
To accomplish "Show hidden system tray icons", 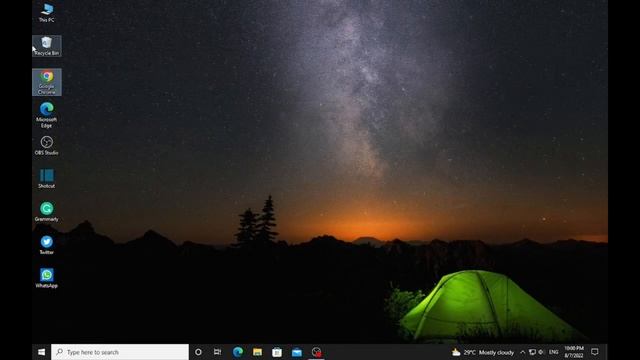I will tap(522, 352).
